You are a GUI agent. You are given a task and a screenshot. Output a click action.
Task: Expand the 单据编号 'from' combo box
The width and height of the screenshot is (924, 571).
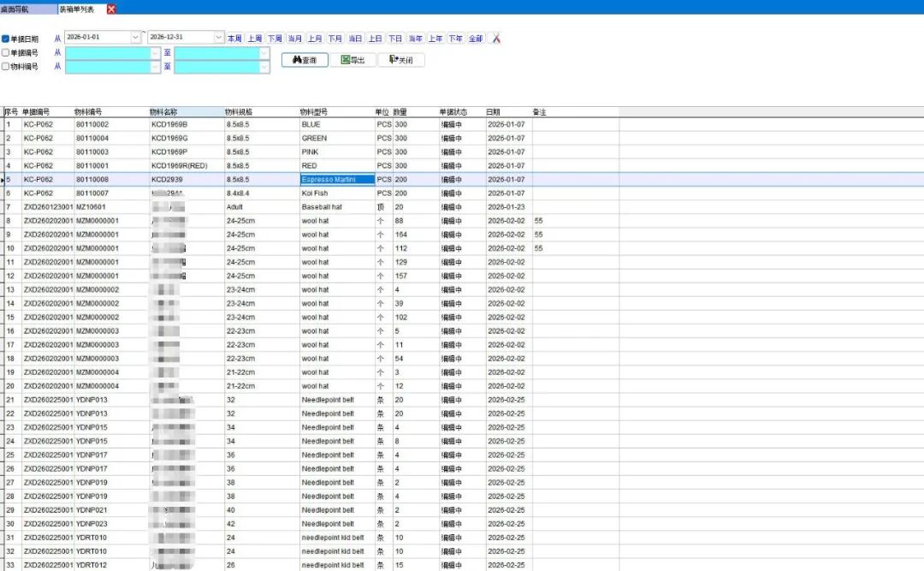click(x=155, y=52)
